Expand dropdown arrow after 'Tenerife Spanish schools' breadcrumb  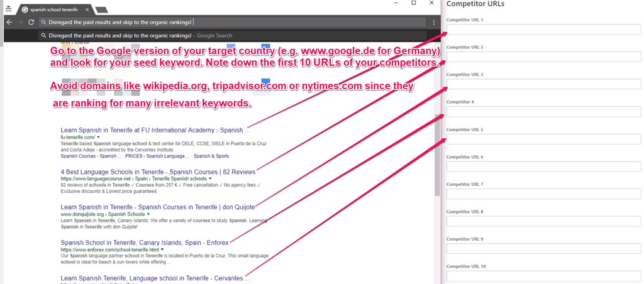(x=211, y=178)
